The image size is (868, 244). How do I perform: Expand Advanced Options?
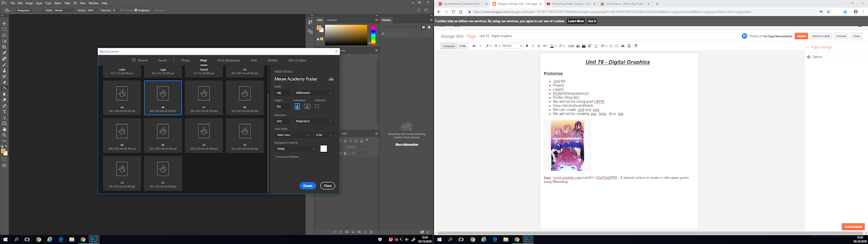pos(287,157)
